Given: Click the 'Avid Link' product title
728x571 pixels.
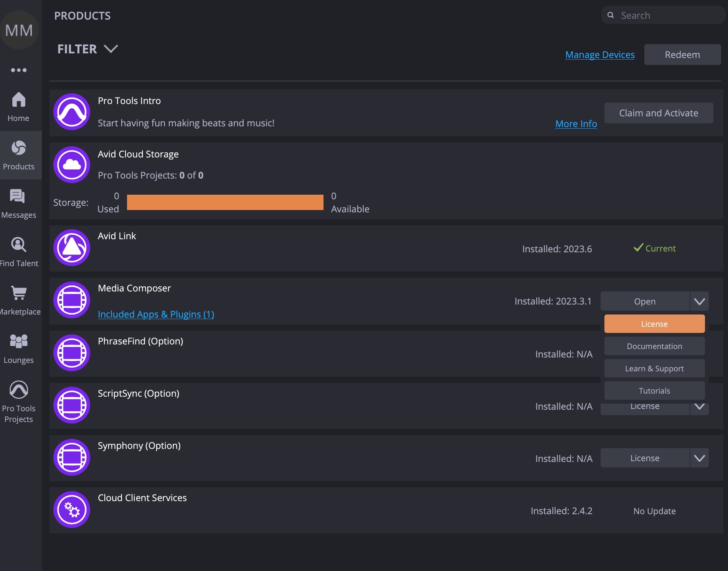Looking at the screenshot, I should [117, 236].
